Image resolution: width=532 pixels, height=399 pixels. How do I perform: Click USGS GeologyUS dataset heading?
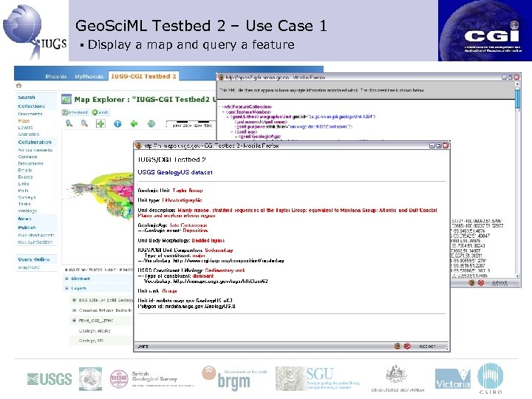pos(175,172)
